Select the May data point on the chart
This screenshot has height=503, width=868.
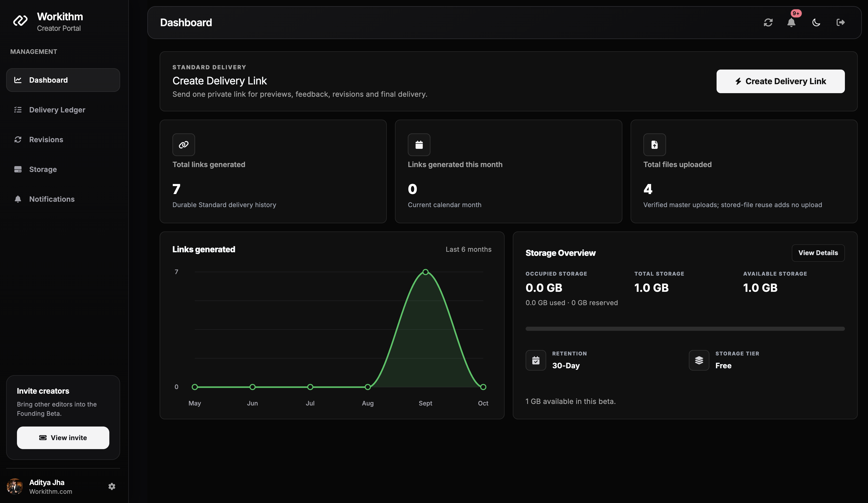195,387
